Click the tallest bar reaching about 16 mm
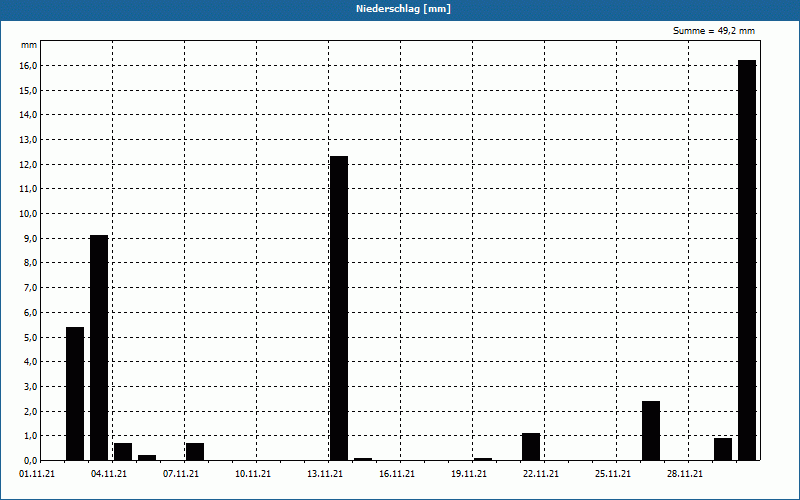The width and height of the screenshot is (800, 500). [747, 260]
